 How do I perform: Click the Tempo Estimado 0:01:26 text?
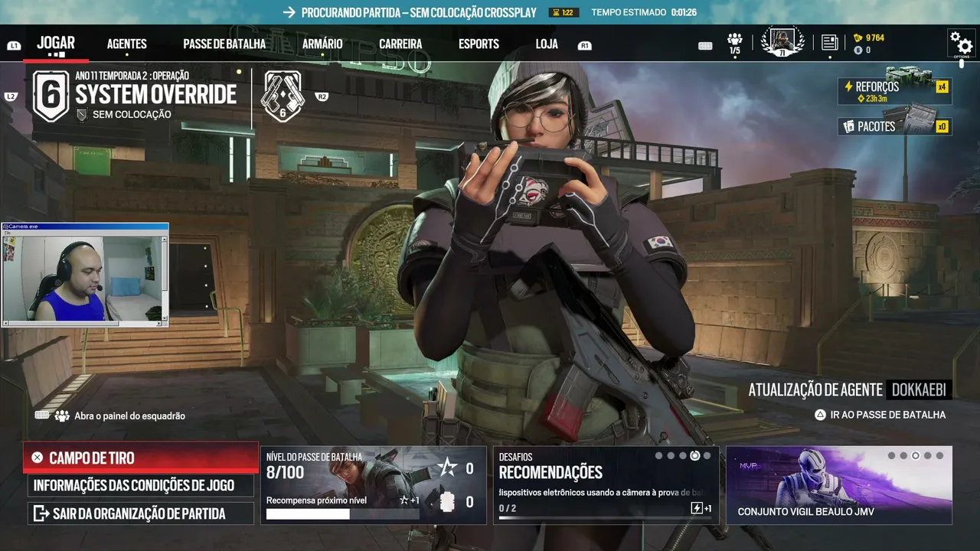(644, 13)
